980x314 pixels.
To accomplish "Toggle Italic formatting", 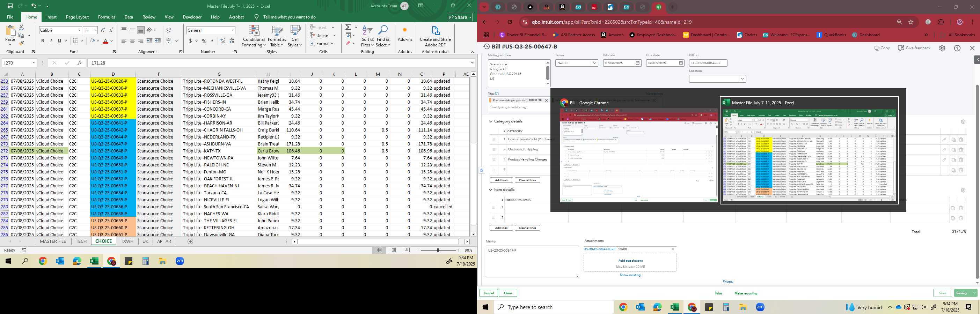I will pos(51,41).
